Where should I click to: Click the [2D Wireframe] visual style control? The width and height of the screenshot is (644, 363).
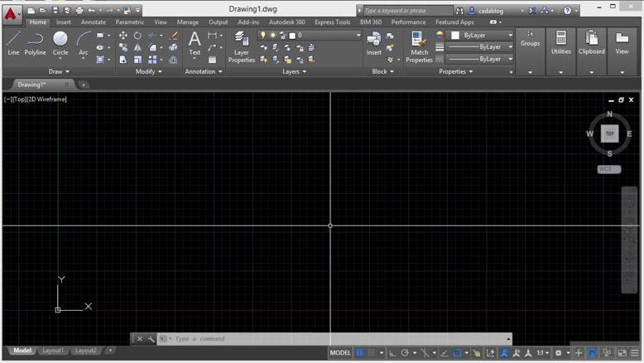[x=47, y=99]
